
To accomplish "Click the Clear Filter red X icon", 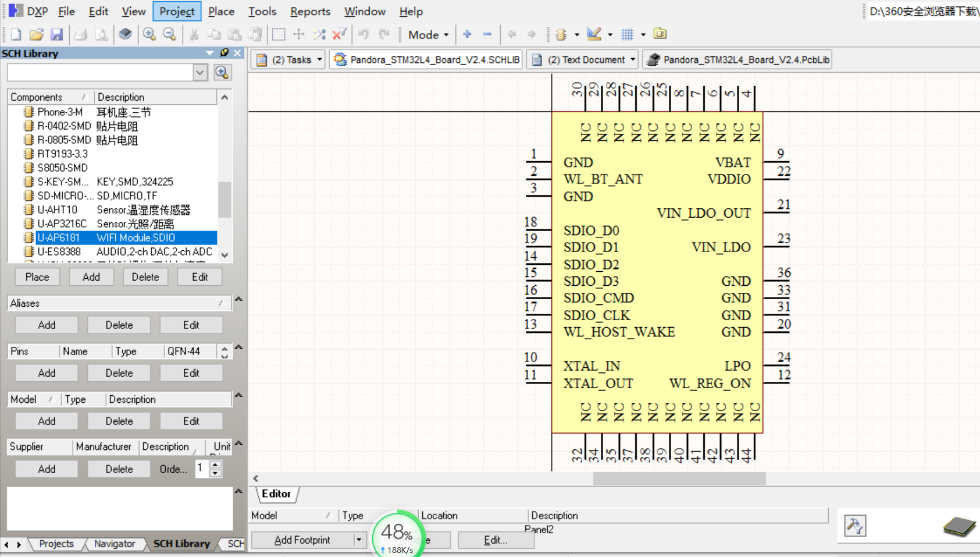I will point(339,34).
